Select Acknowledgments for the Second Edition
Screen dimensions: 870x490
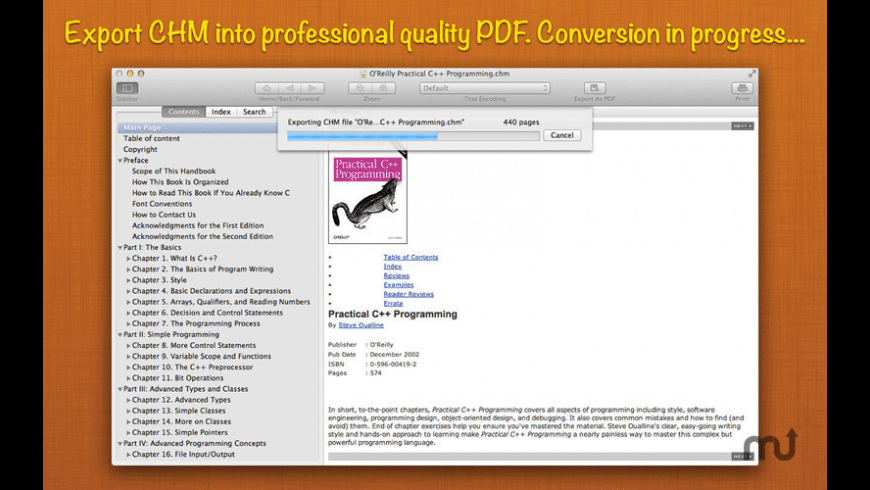pyautogui.click(x=203, y=236)
